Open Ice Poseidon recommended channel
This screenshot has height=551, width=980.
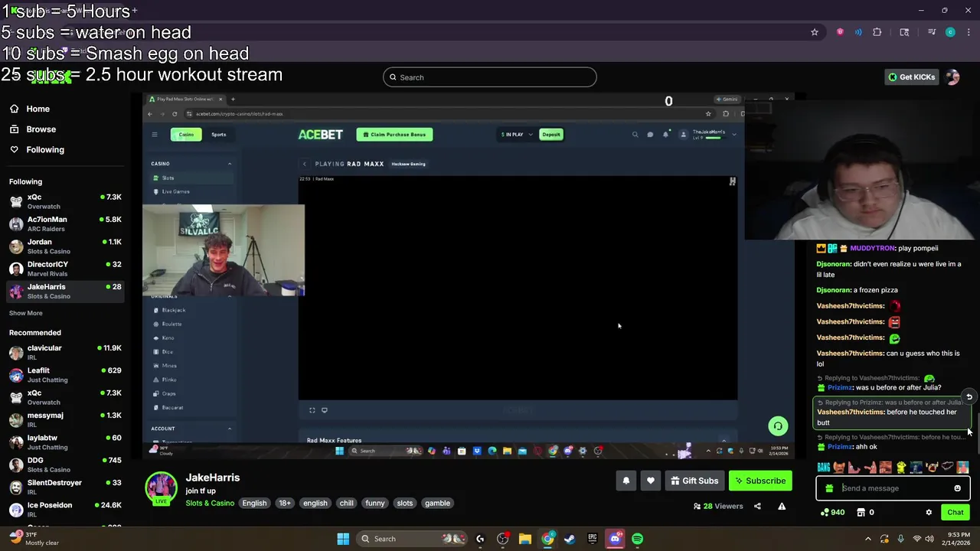point(64,510)
